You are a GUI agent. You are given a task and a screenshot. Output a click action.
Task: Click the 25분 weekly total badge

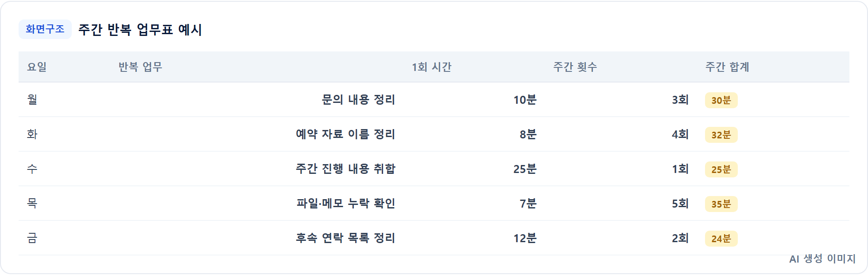click(x=721, y=169)
